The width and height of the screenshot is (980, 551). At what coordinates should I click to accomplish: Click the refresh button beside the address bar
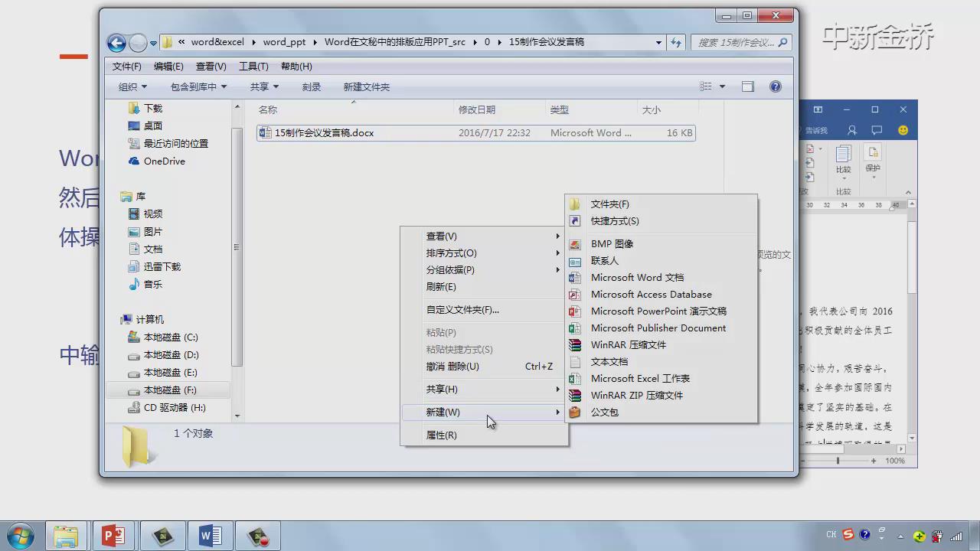click(676, 43)
